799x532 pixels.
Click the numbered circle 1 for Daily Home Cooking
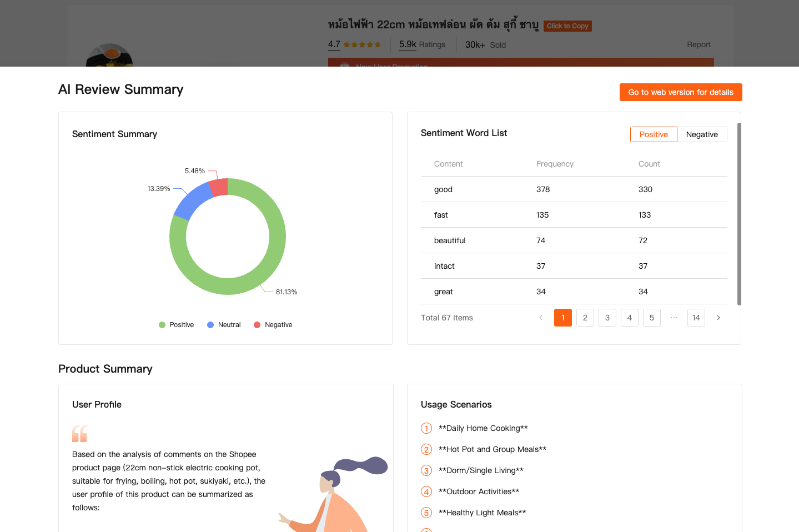(426, 428)
